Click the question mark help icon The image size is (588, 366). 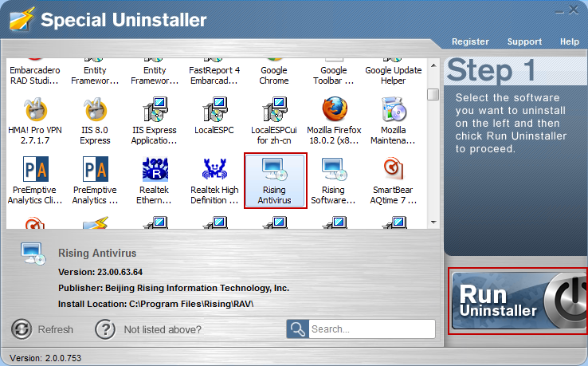105,329
